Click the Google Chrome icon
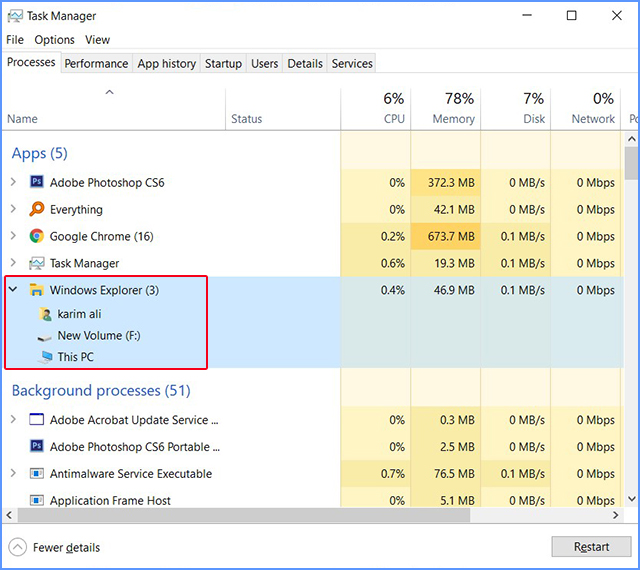 coord(37,236)
